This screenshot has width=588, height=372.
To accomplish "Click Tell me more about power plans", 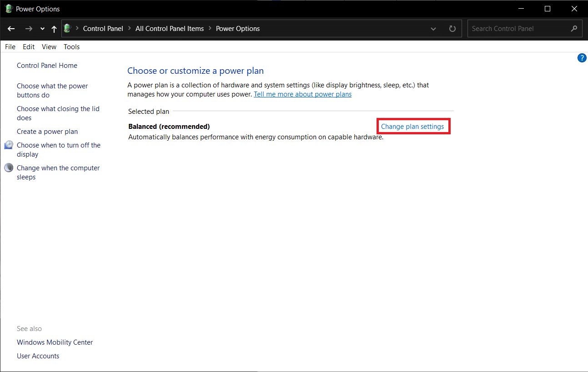I will [302, 94].
